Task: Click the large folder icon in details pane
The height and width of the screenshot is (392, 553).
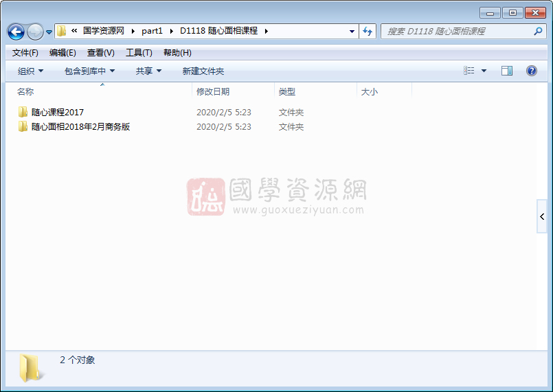Action: (32, 368)
